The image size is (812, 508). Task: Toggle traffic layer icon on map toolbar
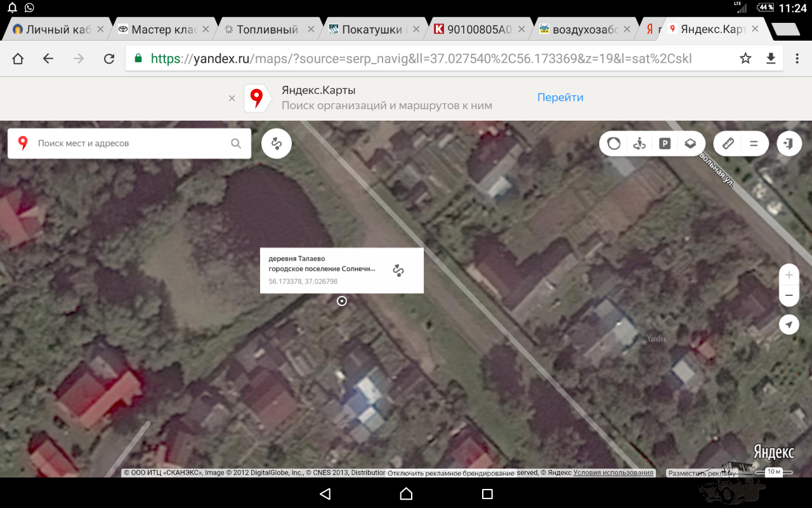pos(613,144)
